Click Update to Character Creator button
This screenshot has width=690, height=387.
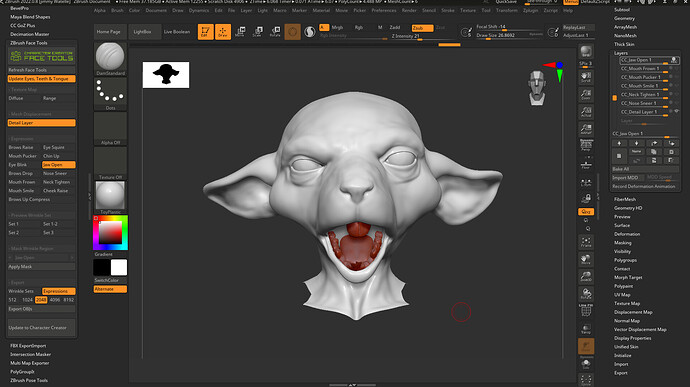click(x=41, y=328)
